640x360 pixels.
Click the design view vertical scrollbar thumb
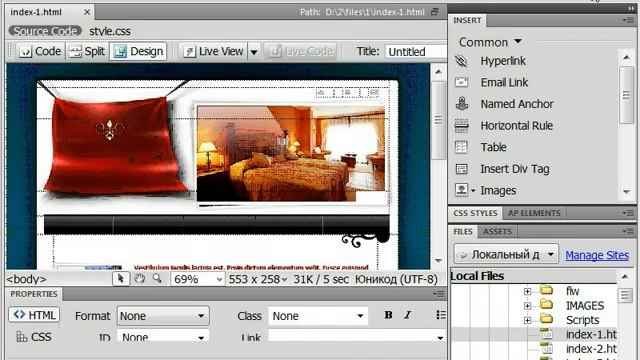438,120
